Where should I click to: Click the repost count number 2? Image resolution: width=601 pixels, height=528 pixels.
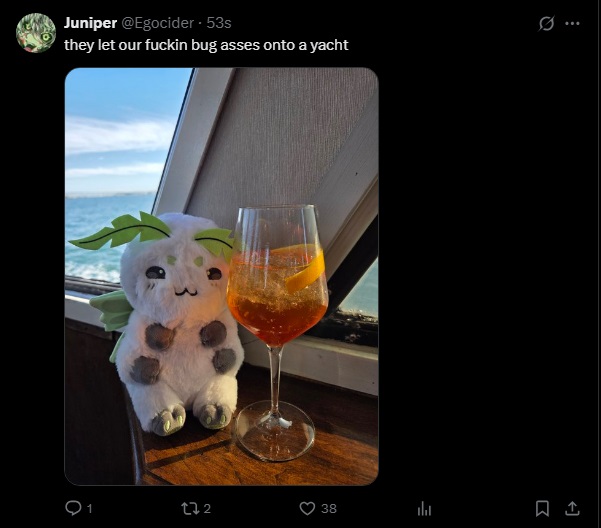pos(207,508)
